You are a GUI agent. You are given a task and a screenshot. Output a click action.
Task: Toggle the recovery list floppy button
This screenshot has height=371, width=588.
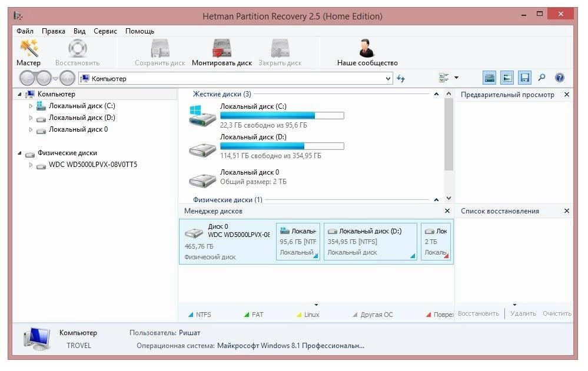[524, 78]
